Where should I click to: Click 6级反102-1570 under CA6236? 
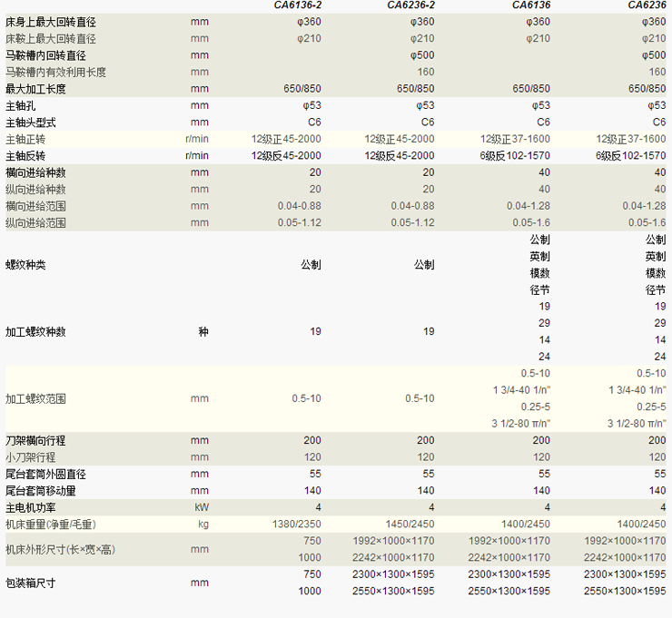click(x=631, y=155)
